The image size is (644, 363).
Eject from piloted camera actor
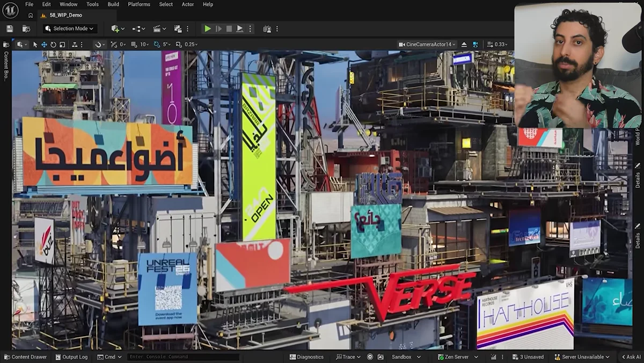click(464, 44)
